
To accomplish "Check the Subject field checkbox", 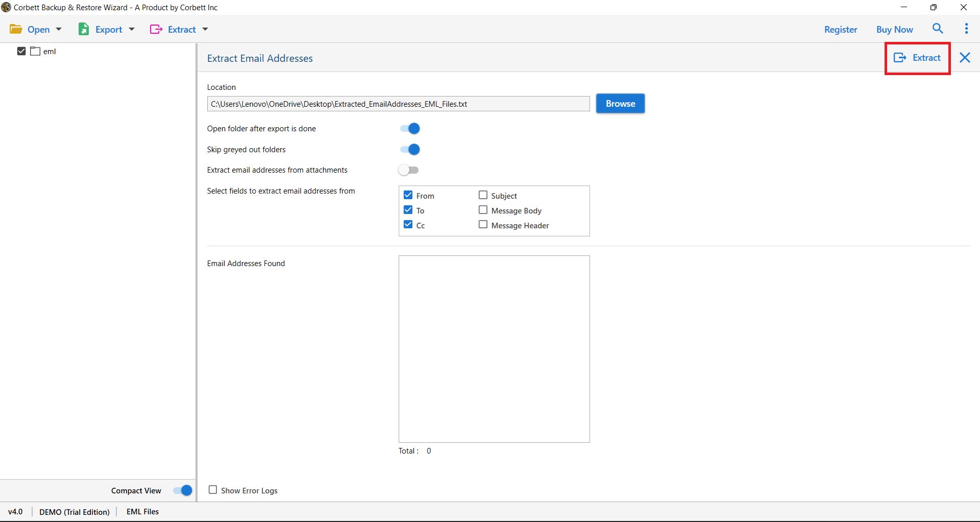I will tap(483, 195).
